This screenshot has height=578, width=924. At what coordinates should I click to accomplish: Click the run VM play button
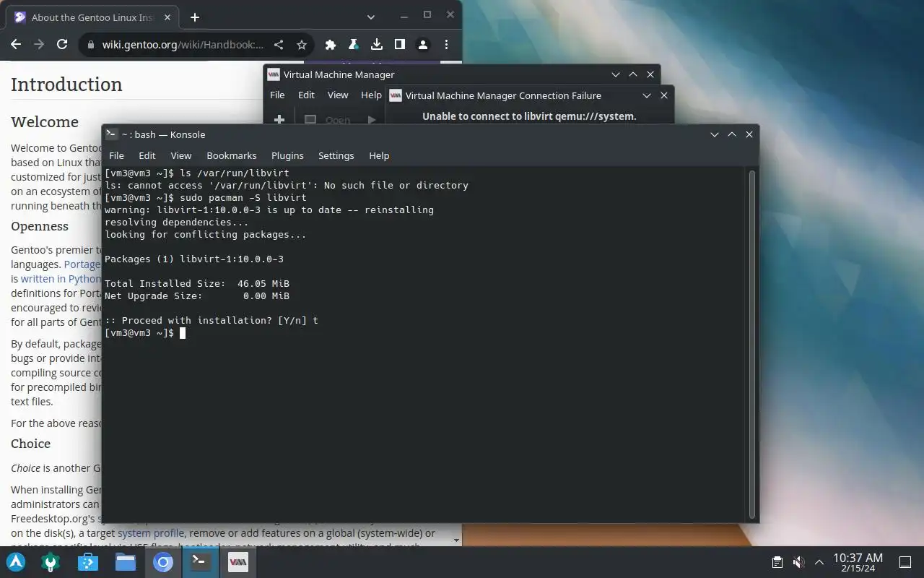coord(371,120)
